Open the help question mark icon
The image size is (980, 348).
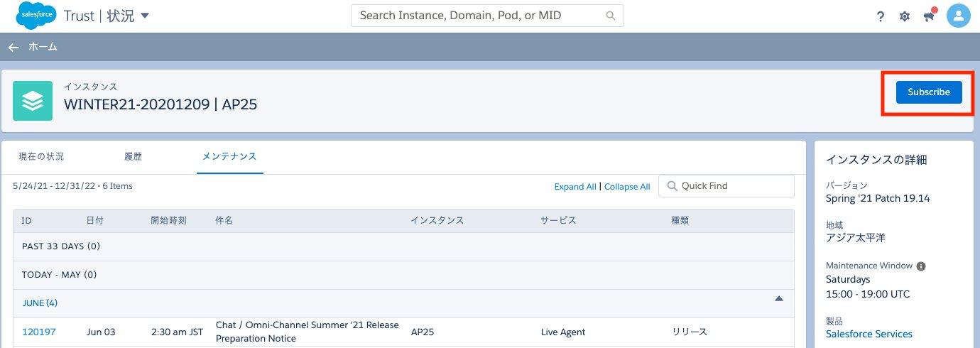(x=881, y=16)
